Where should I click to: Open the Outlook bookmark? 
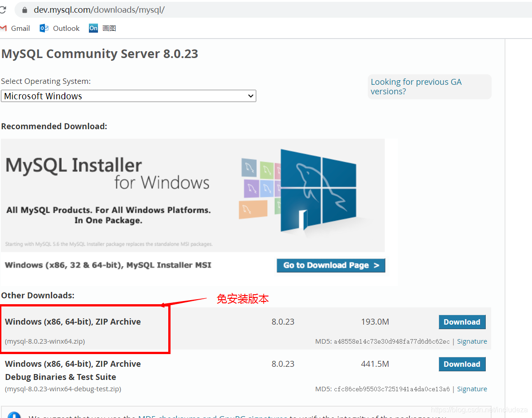point(60,28)
